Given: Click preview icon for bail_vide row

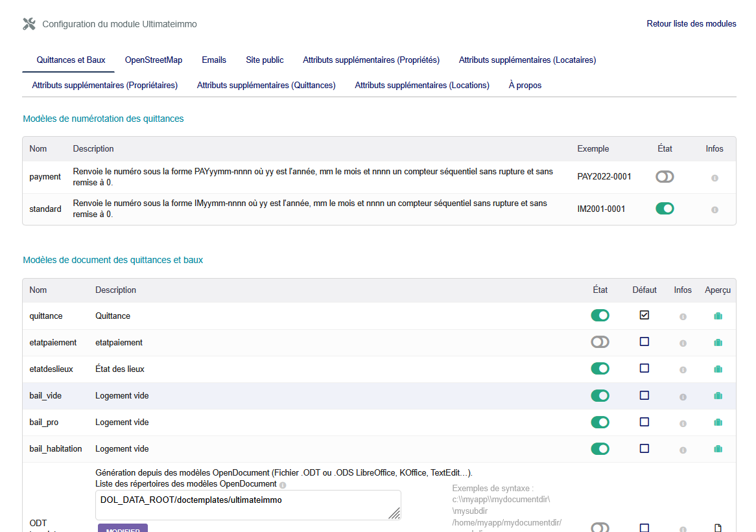Looking at the screenshot, I should tap(718, 396).
